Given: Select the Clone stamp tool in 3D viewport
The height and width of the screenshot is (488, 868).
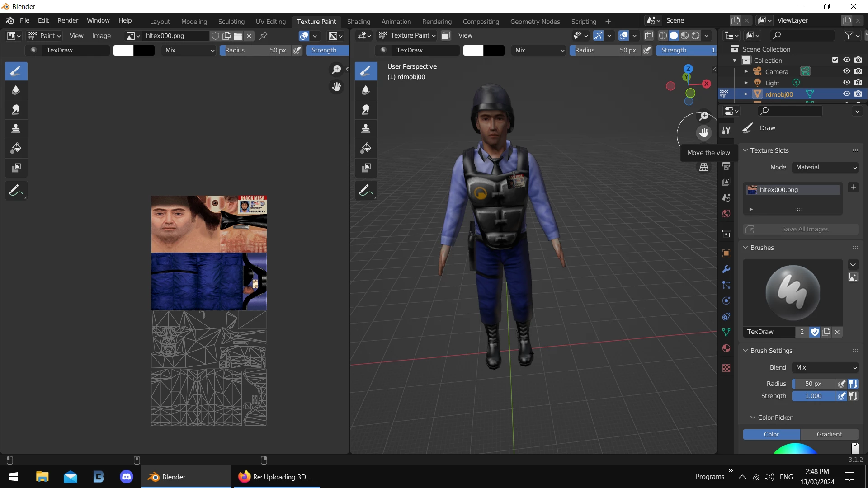Looking at the screenshot, I should coord(366,129).
